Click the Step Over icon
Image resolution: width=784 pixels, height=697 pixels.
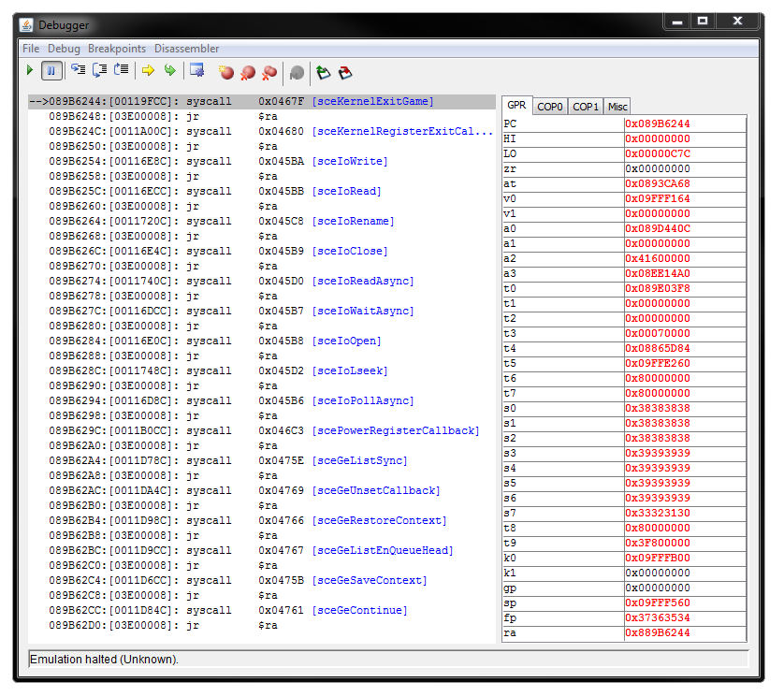point(100,70)
